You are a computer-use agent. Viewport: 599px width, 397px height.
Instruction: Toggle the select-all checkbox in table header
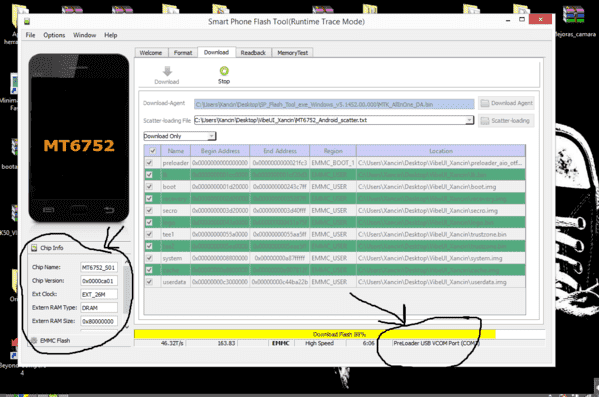[153, 151]
